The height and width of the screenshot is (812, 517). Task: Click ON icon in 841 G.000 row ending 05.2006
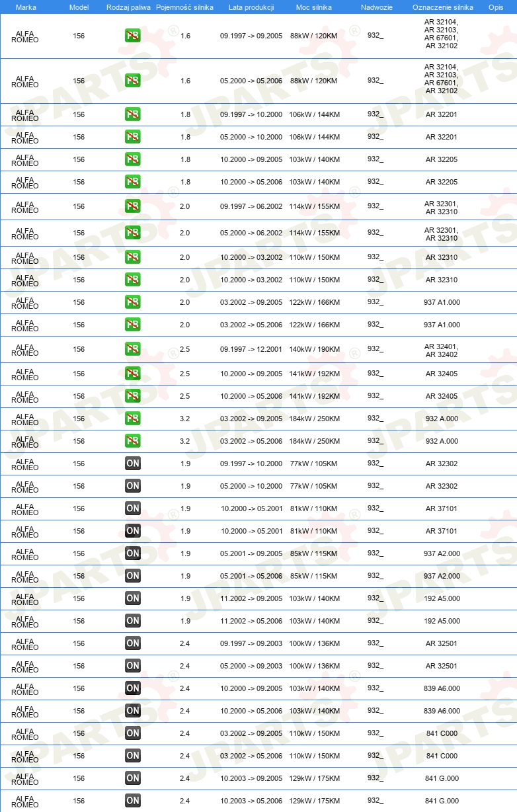coord(132,801)
